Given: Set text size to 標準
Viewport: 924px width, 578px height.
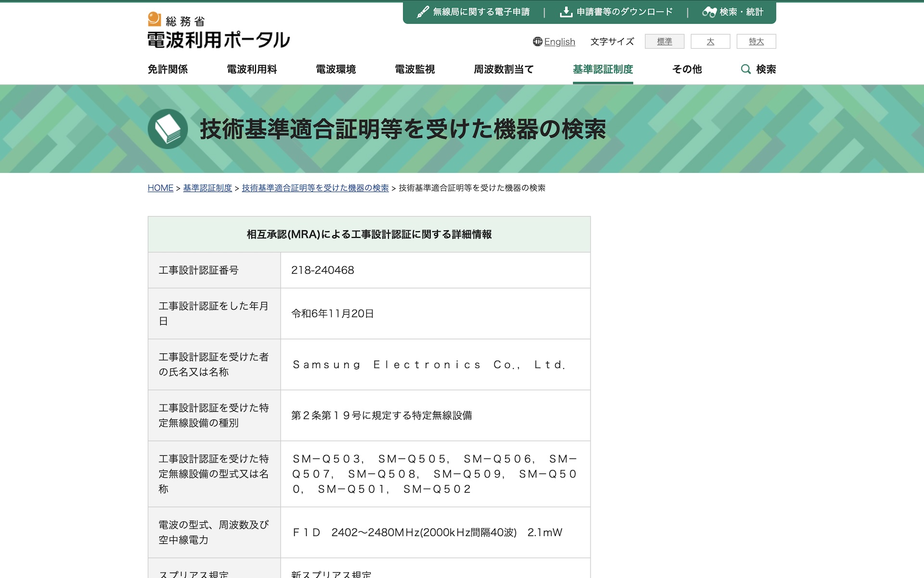Looking at the screenshot, I should 664,42.
